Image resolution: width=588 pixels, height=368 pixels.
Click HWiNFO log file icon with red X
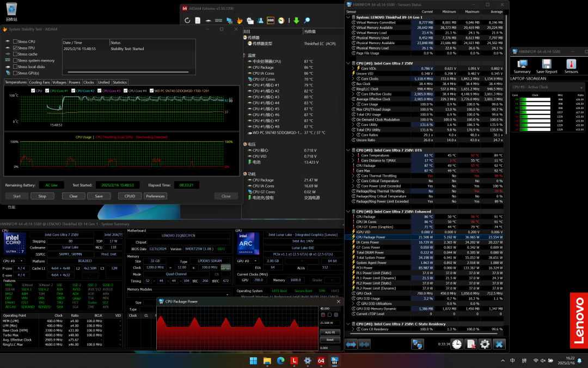pos(471,344)
